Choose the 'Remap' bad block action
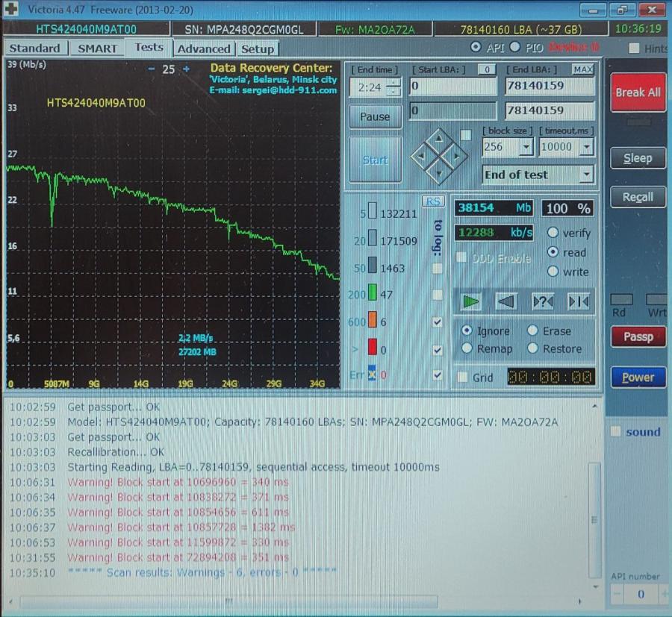672x617 pixels. coord(467,348)
